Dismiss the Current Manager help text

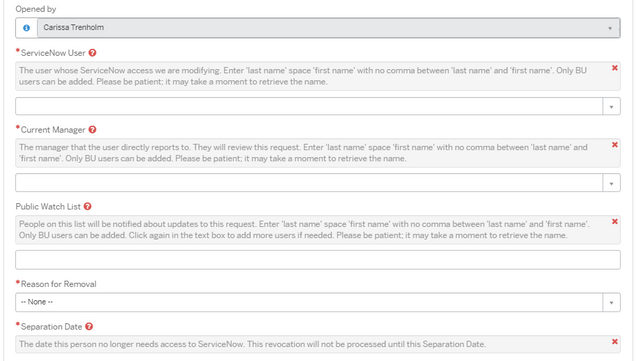(615, 145)
